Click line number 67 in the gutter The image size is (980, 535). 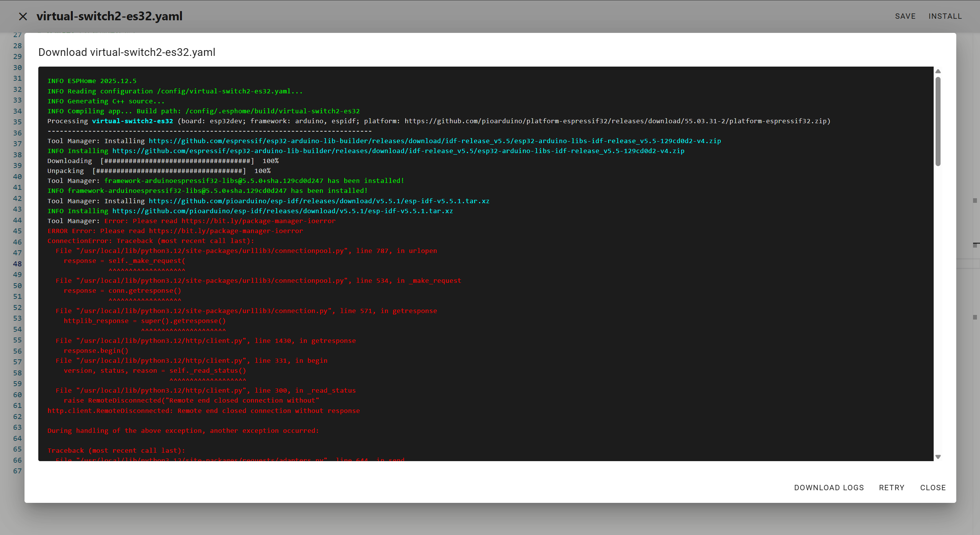[17, 471]
